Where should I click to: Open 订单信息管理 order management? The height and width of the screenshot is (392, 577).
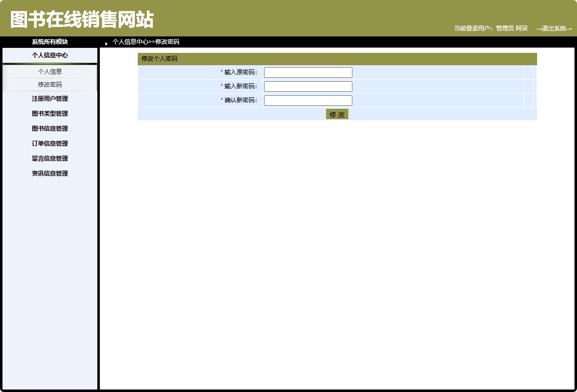point(49,143)
